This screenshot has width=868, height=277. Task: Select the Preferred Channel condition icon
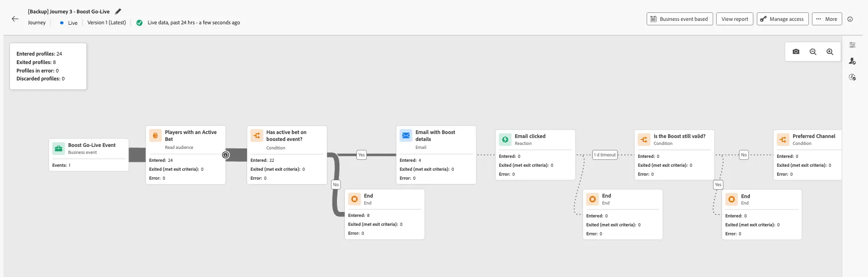[783, 139]
